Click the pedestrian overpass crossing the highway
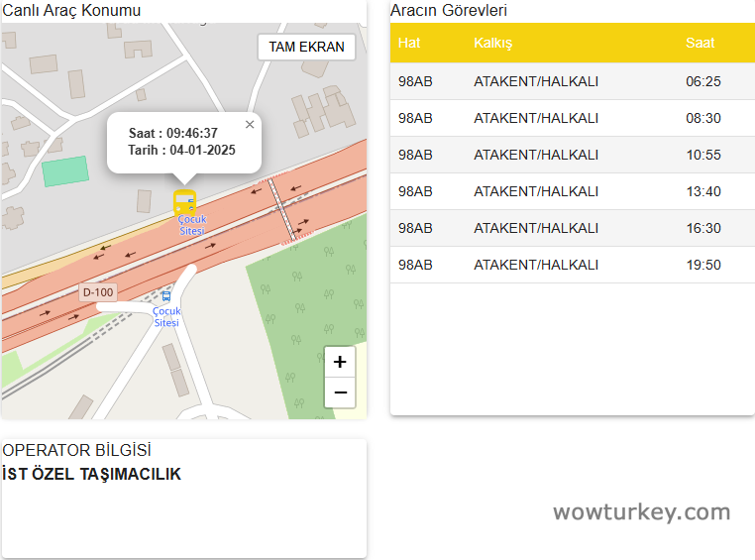 (282, 210)
